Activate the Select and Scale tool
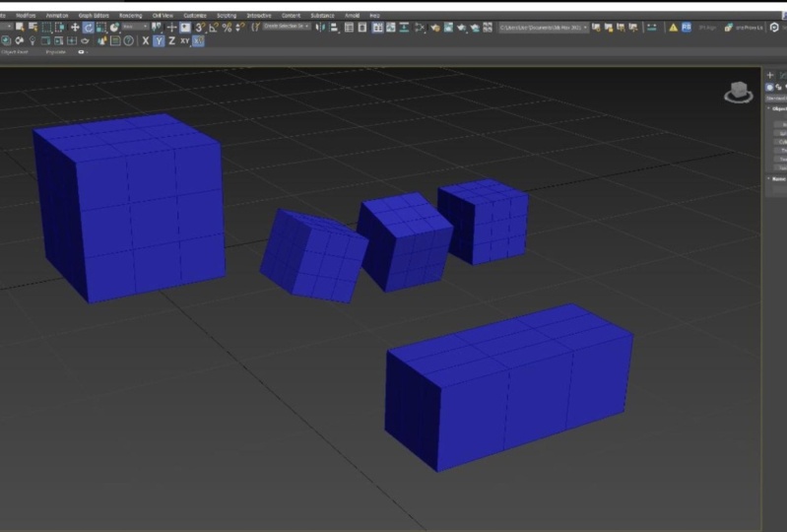Screen dimensions: 787x532 click(x=100, y=28)
